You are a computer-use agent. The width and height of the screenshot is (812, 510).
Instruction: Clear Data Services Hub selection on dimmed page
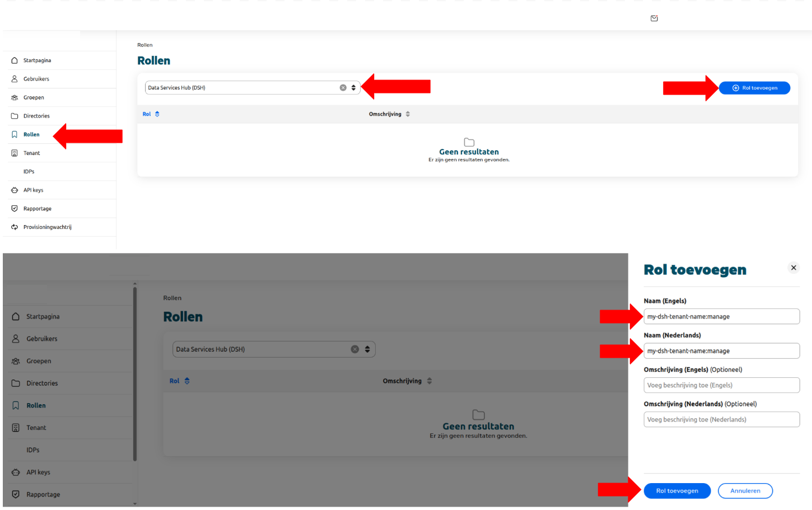(355, 349)
